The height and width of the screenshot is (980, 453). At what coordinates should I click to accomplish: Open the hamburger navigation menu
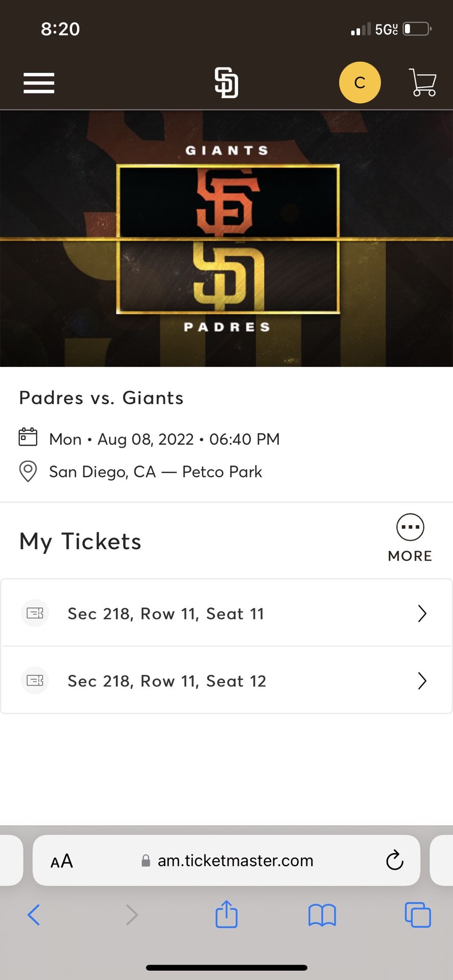pyautogui.click(x=39, y=83)
